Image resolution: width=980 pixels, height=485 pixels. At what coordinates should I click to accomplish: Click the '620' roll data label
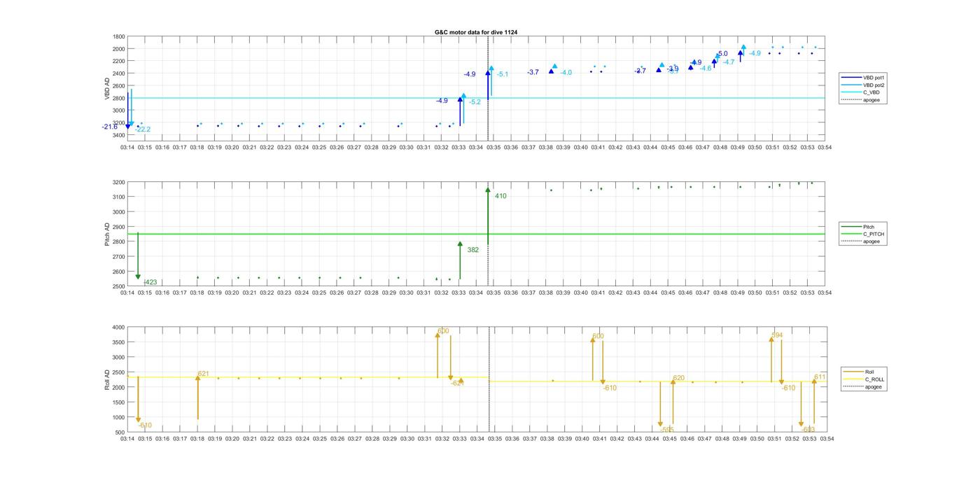coord(678,378)
